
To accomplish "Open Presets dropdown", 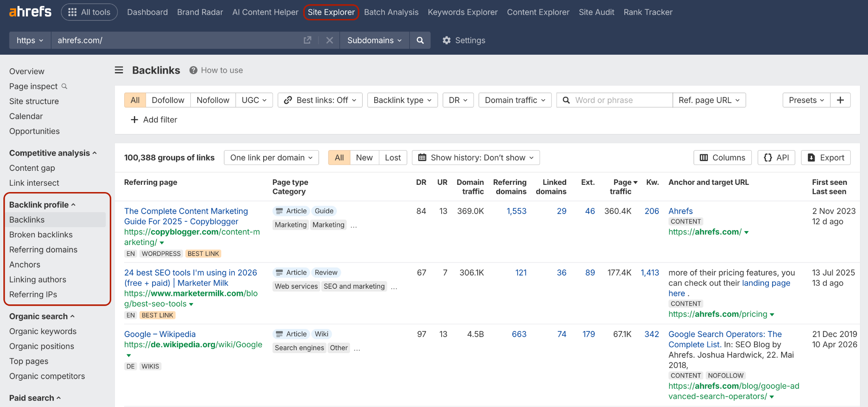I will coord(807,100).
